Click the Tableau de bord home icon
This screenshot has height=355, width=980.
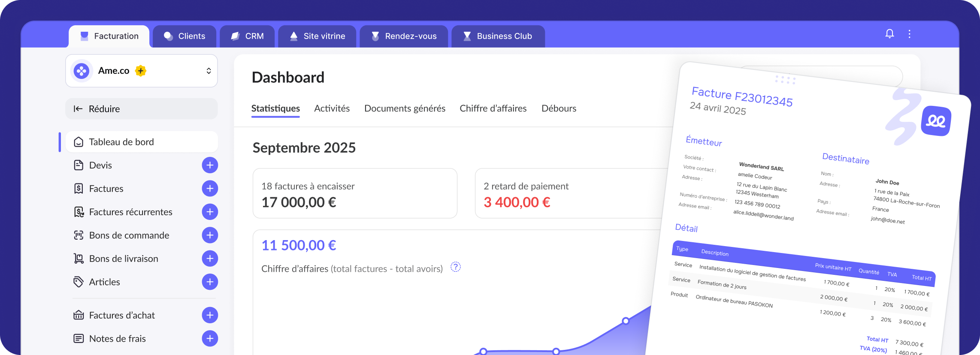[x=79, y=142]
